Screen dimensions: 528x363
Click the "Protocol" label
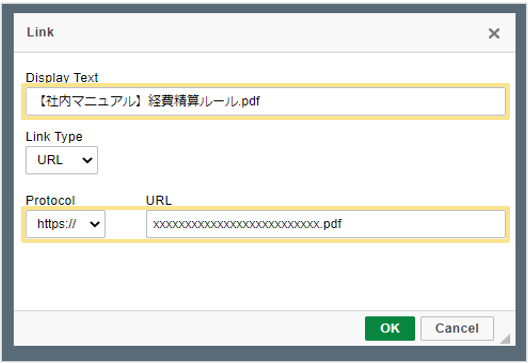50,200
